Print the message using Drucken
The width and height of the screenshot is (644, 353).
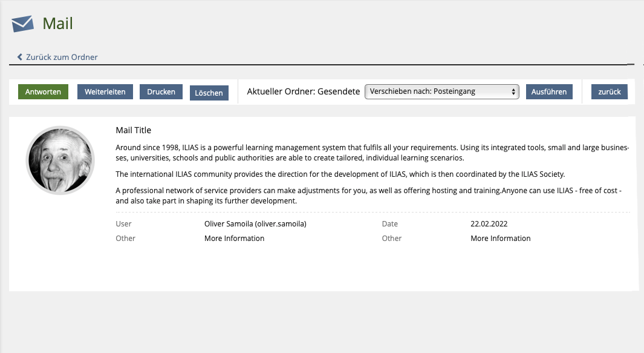[161, 92]
